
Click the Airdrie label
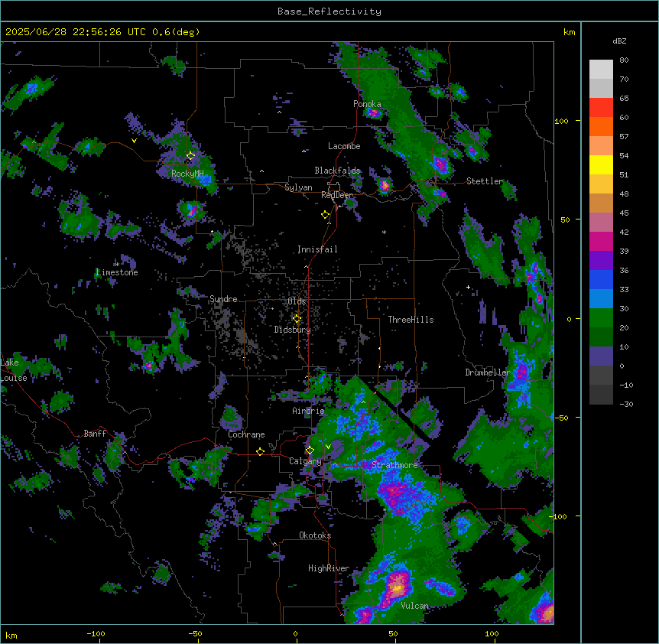[x=308, y=411]
